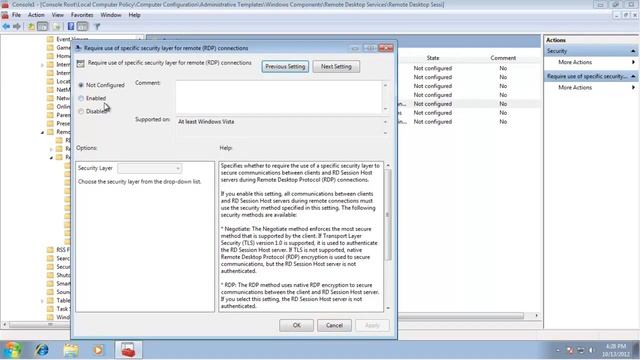Open the blue Help toolbar icon
This screenshot has width=640, height=360.
tap(71, 27)
